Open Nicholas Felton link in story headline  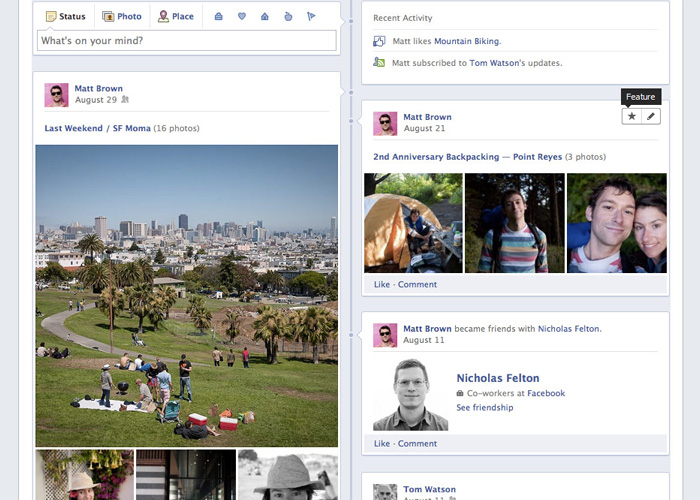coord(570,329)
